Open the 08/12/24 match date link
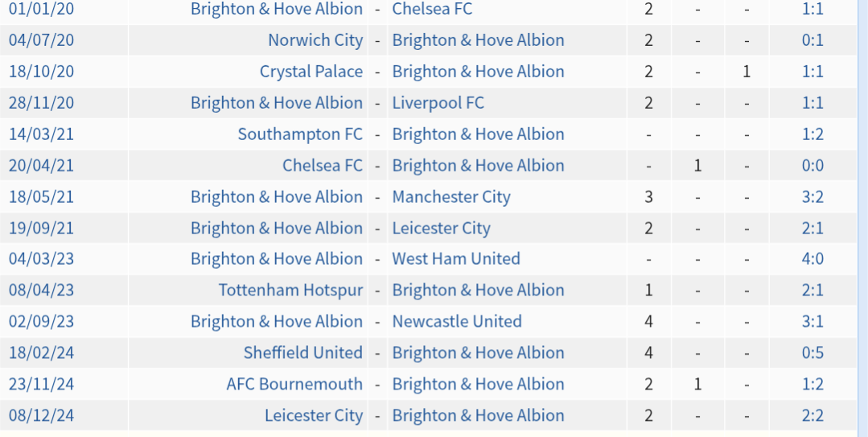The height and width of the screenshot is (437, 868). tap(41, 415)
